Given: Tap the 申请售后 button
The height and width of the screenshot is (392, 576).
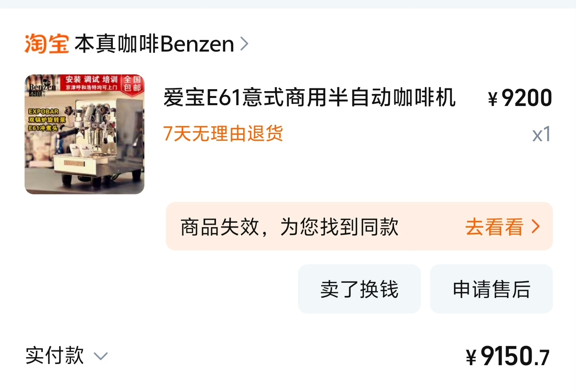Looking at the screenshot, I should point(491,289).
